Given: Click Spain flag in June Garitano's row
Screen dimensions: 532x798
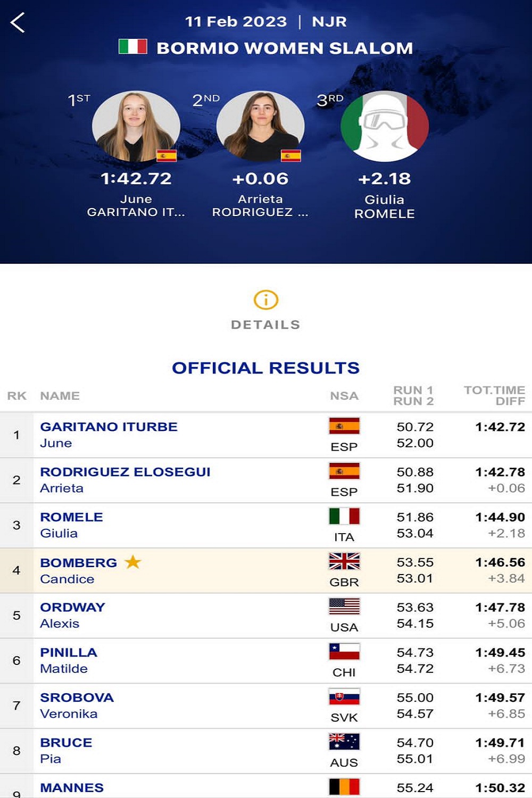Looking at the screenshot, I should [344, 426].
